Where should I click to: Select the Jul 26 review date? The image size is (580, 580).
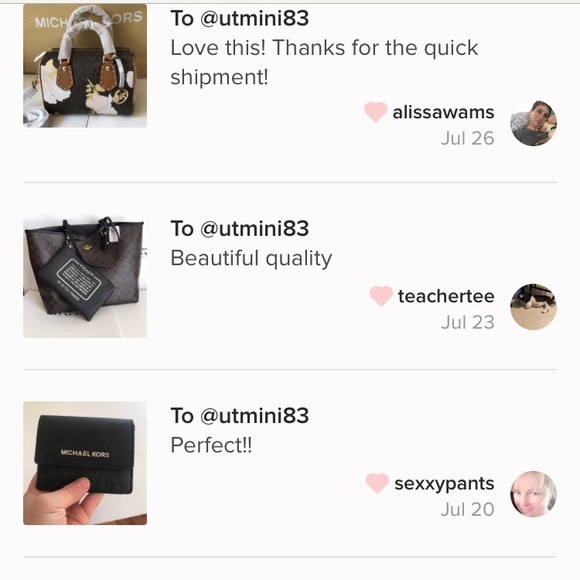click(468, 138)
